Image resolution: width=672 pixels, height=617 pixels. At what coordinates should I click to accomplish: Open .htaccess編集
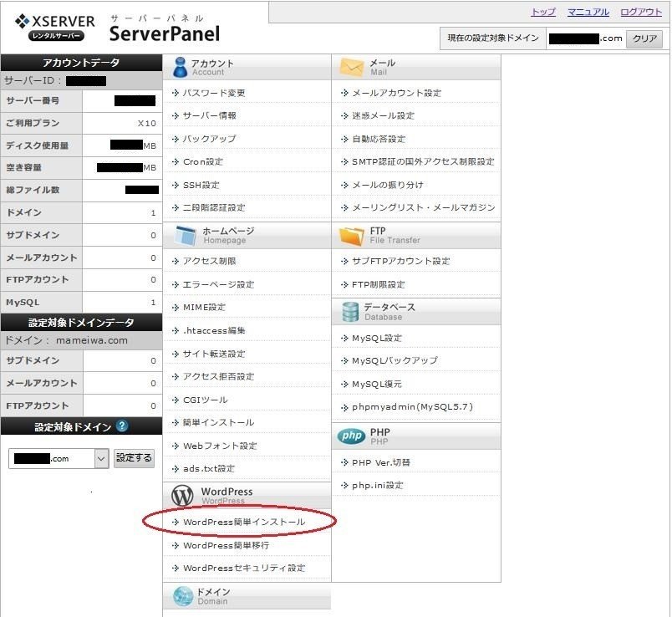tap(214, 330)
